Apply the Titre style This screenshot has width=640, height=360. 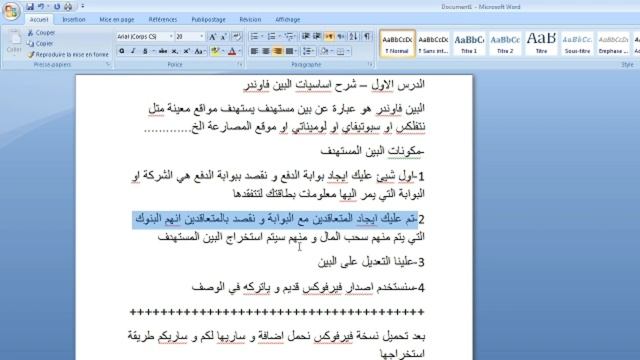point(541,43)
